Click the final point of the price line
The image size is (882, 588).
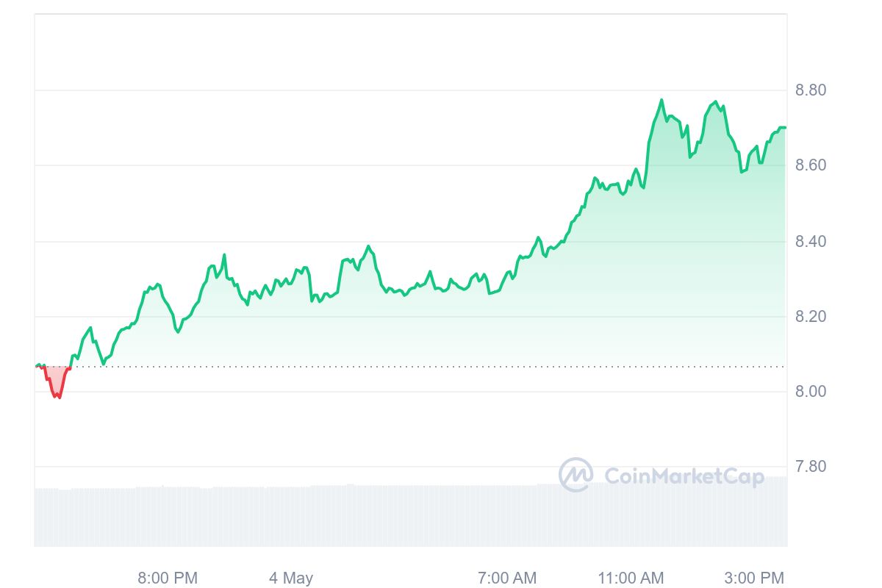(785, 128)
